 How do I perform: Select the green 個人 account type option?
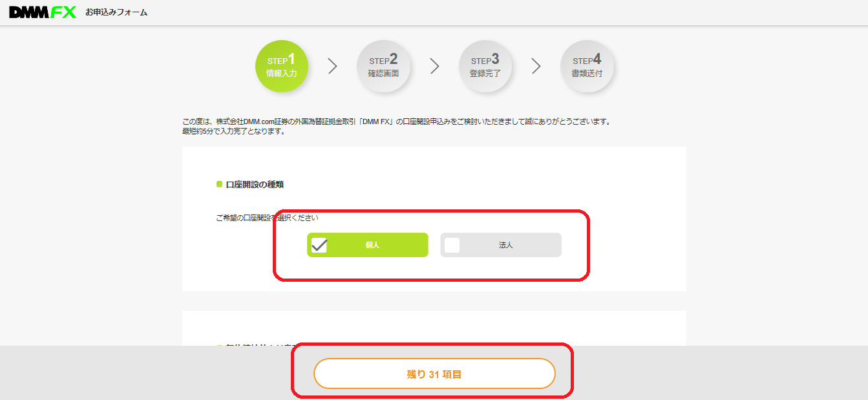coord(368,245)
